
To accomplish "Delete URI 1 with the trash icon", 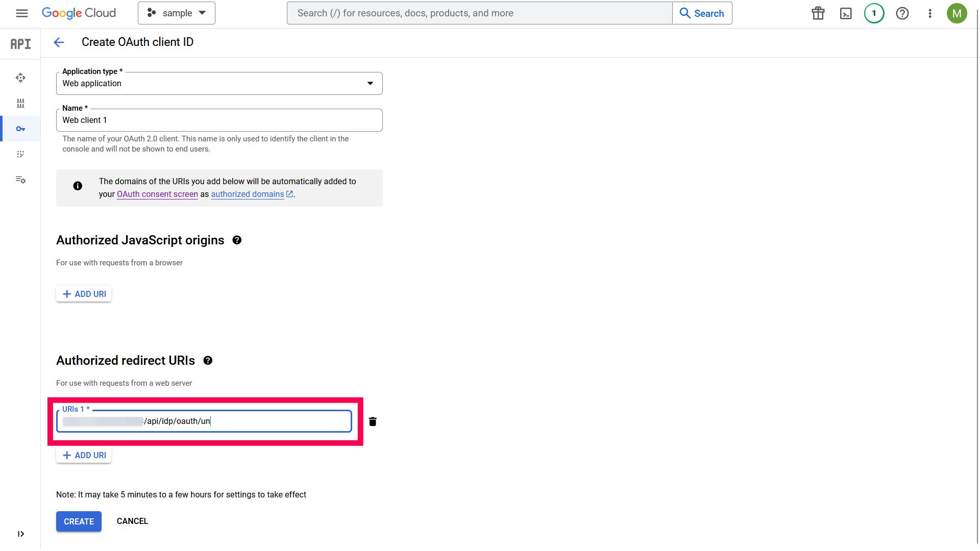I will click(x=373, y=421).
